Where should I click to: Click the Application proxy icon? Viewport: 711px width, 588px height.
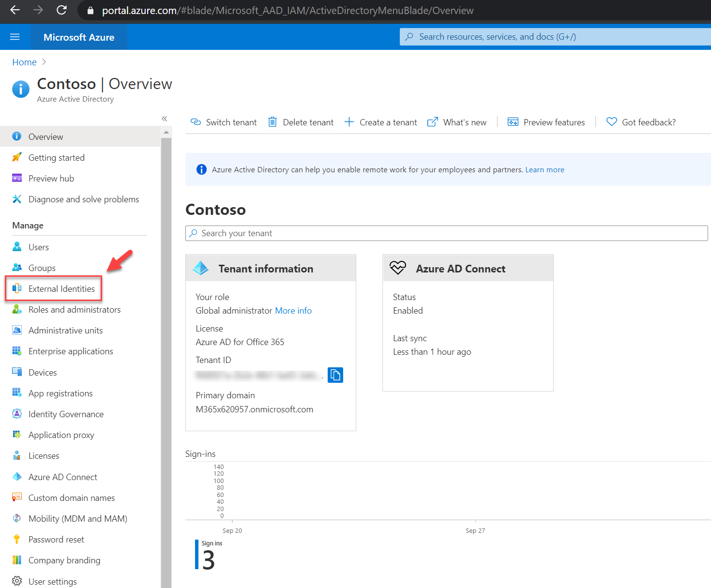(16, 435)
